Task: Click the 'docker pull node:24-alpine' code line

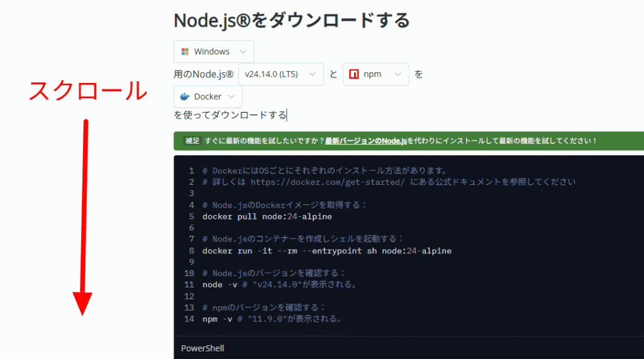Action: (267, 216)
